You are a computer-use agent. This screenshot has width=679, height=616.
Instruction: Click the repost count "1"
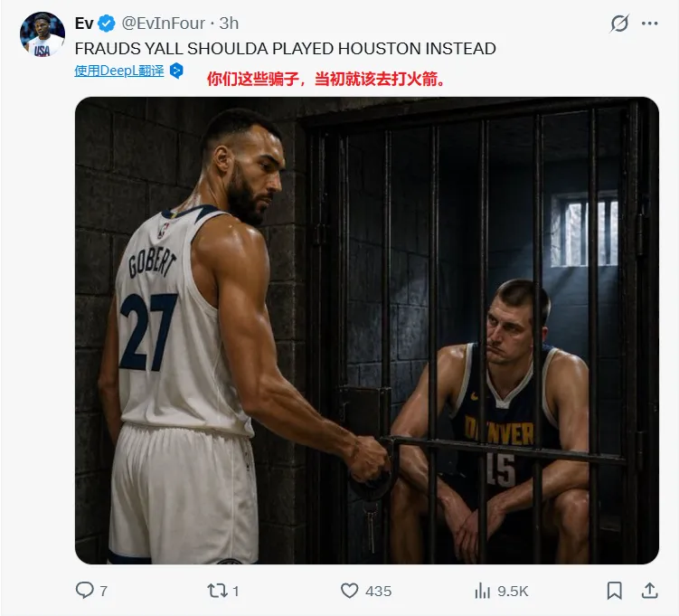(x=236, y=591)
